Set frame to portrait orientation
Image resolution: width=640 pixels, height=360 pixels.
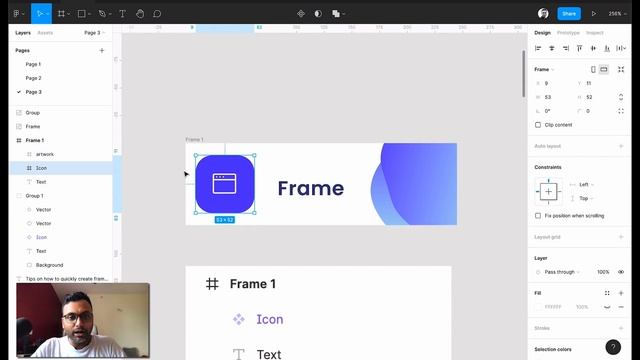(x=593, y=69)
